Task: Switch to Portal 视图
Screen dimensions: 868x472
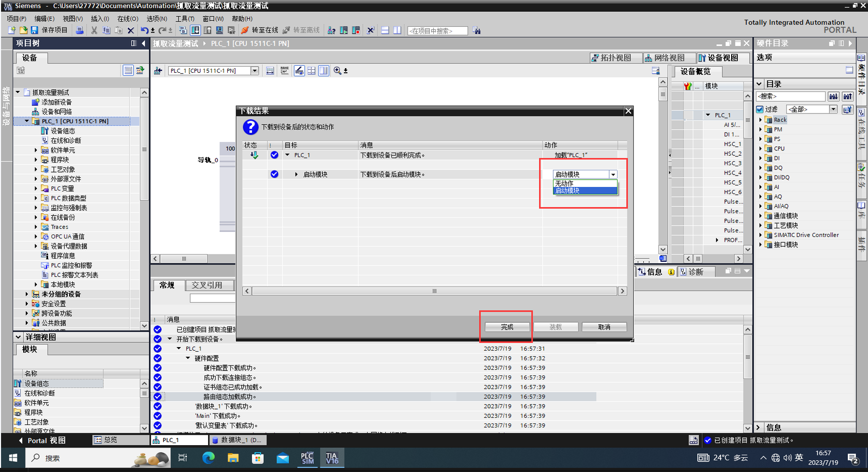Action: point(42,440)
